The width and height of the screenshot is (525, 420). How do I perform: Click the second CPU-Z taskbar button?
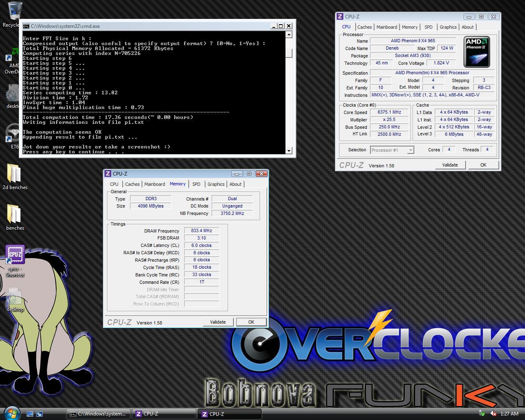(230, 414)
